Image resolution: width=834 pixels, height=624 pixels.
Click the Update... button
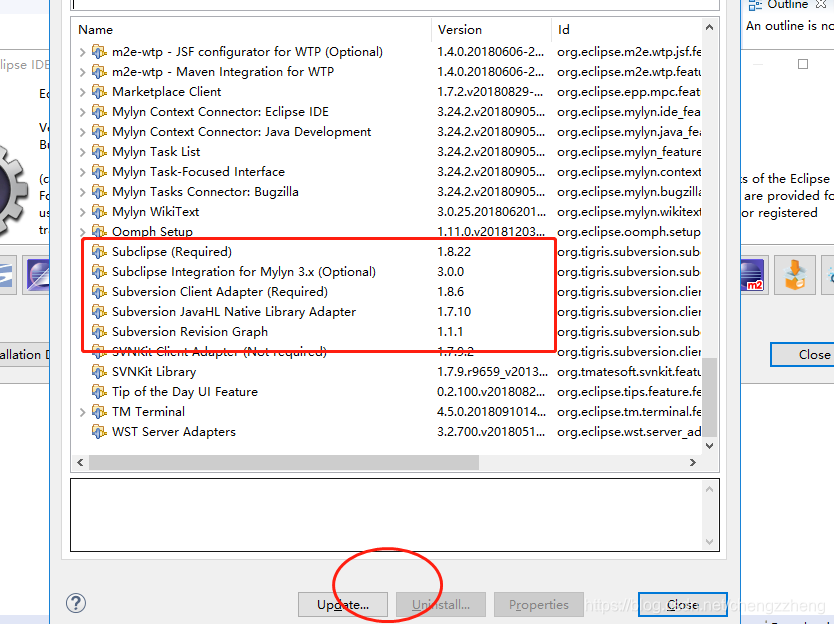pos(343,605)
